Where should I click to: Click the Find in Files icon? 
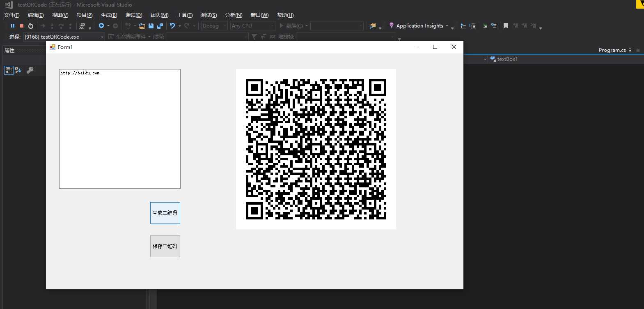click(x=373, y=26)
